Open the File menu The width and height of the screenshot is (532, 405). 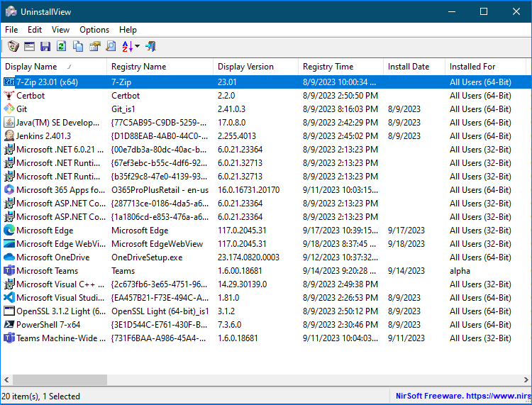point(11,30)
